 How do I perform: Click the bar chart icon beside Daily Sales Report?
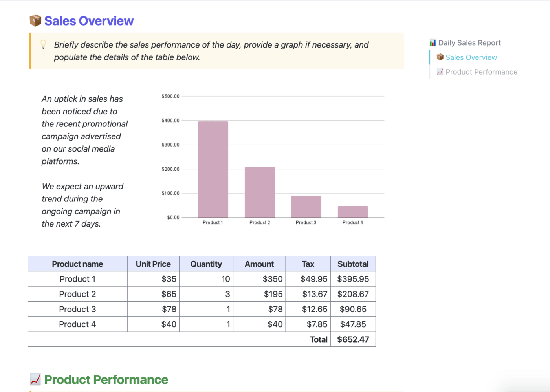tap(433, 43)
